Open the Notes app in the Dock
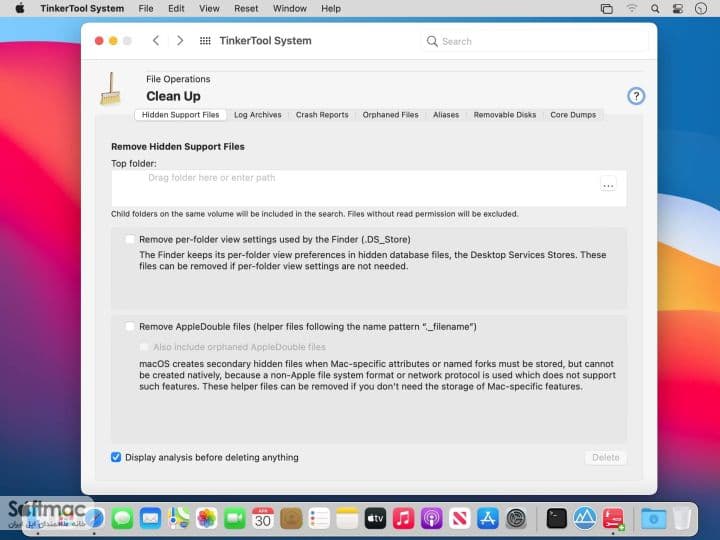 [347, 519]
